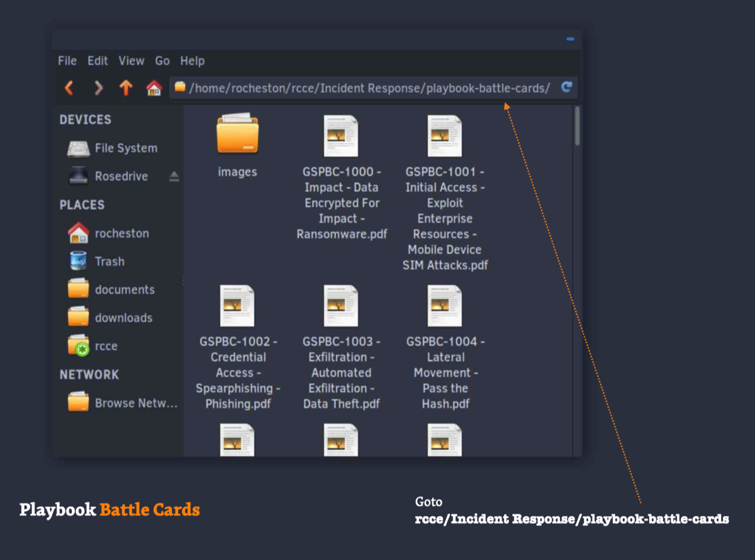Image resolution: width=755 pixels, height=560 pixels.
Task: Select the GSPBC-1000 Ransomware PDF file
Action: pos(341,137)
